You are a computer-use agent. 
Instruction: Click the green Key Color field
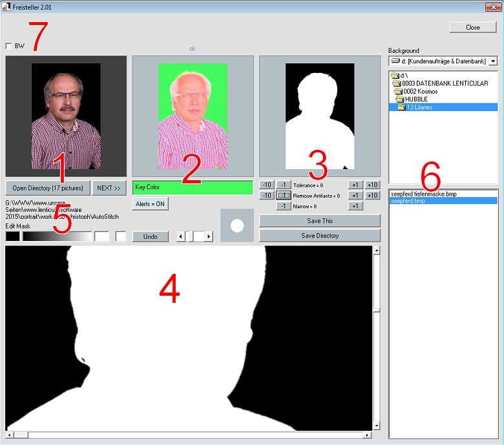point(193,187)
